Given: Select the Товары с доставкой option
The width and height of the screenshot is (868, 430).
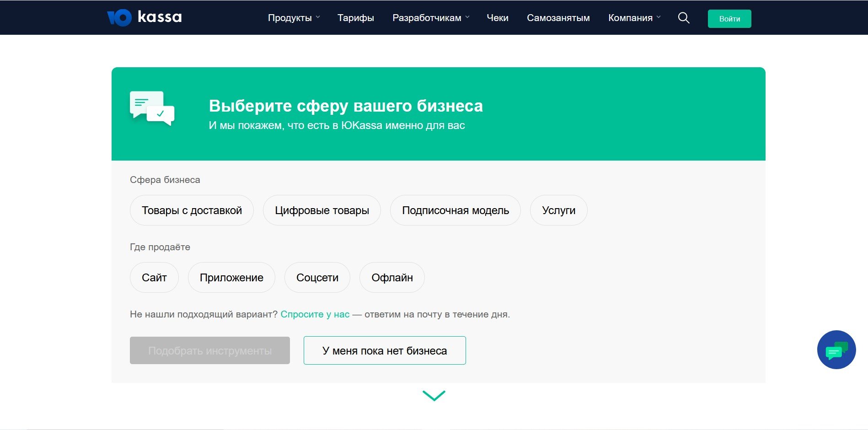Looking at the screenshot, I should pyautogui.click(x=192, y=210).
